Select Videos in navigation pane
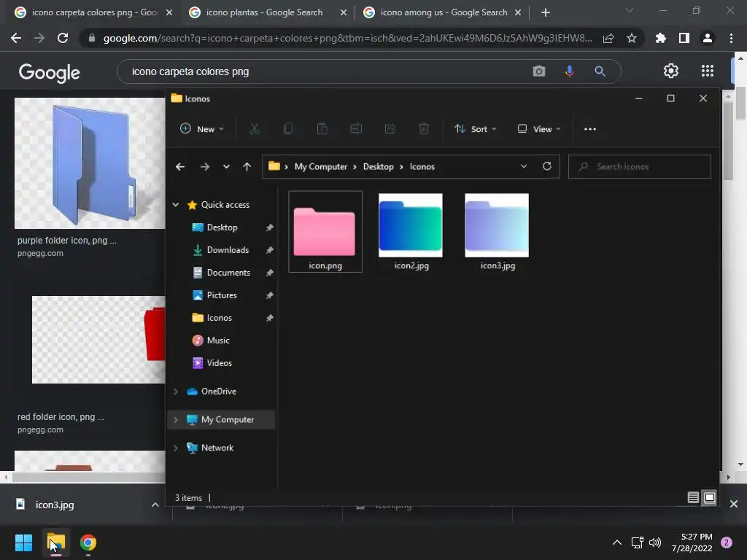This screenshot has height=560, width=747. click(219, 363)
